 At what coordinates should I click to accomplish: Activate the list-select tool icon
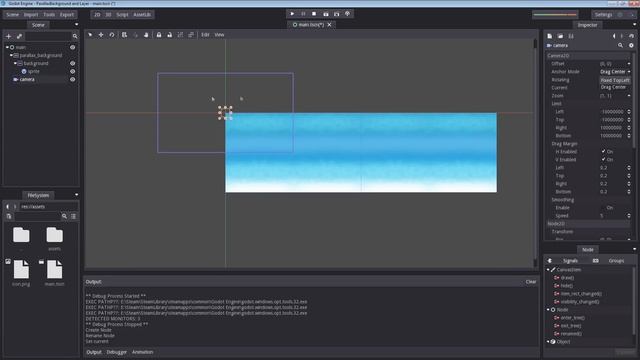(124, 35)
